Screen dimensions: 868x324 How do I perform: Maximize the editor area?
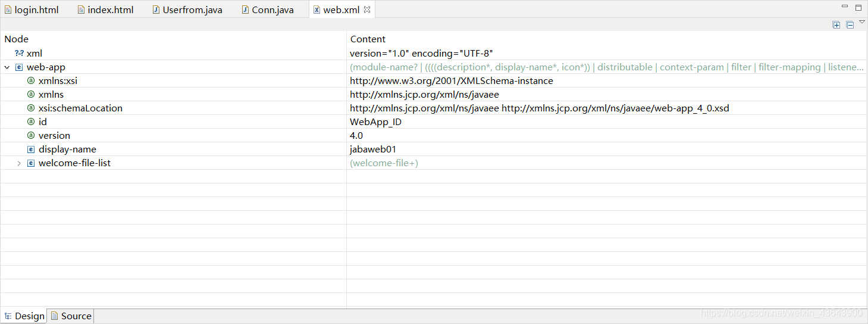point(858,7)
